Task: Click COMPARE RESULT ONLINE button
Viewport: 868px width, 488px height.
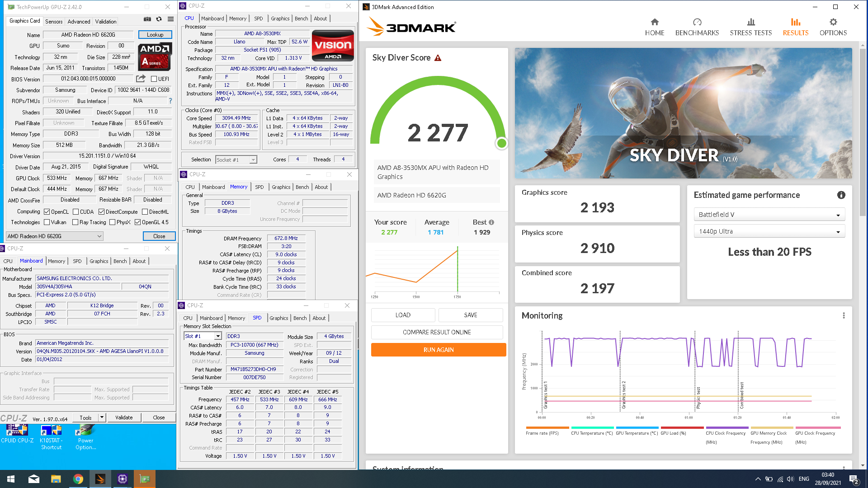Action: 437,332
